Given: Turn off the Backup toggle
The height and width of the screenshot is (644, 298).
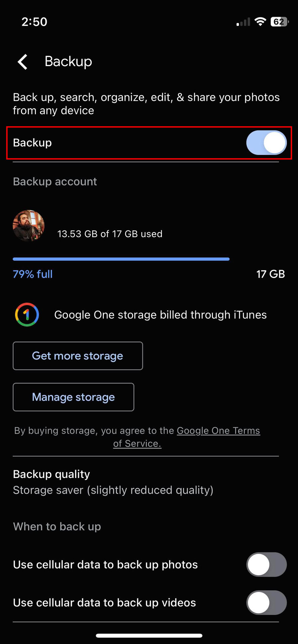Looking at the screenshot, I should coord(266,143).
